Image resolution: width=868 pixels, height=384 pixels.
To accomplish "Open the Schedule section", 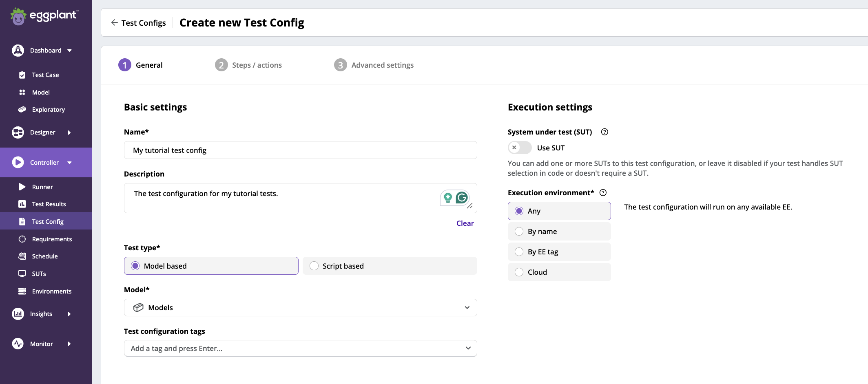I will pos(44,256).
